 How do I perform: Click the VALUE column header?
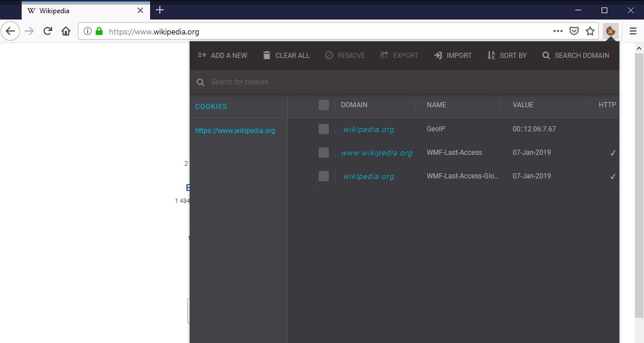[x=523, y=105]
